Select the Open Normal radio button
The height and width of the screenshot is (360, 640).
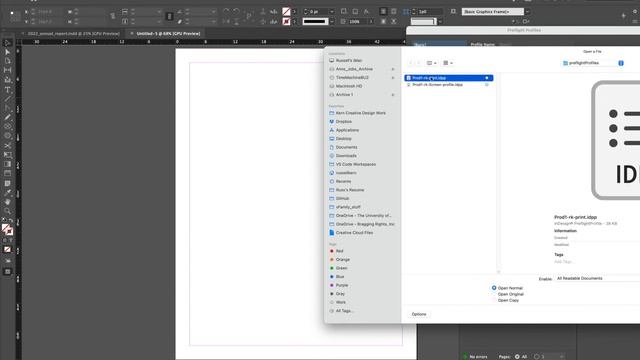click(494, 288)
